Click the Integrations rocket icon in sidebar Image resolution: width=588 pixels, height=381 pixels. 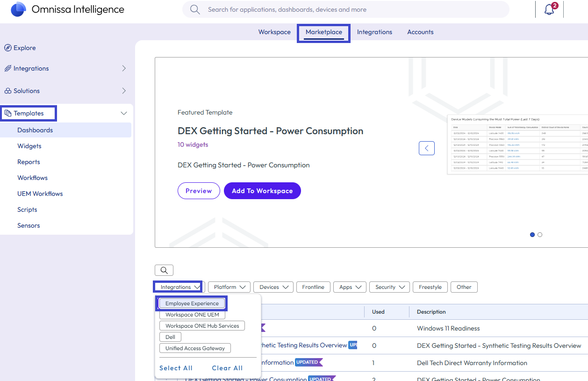pyautogui.click(x=7, y=68)
